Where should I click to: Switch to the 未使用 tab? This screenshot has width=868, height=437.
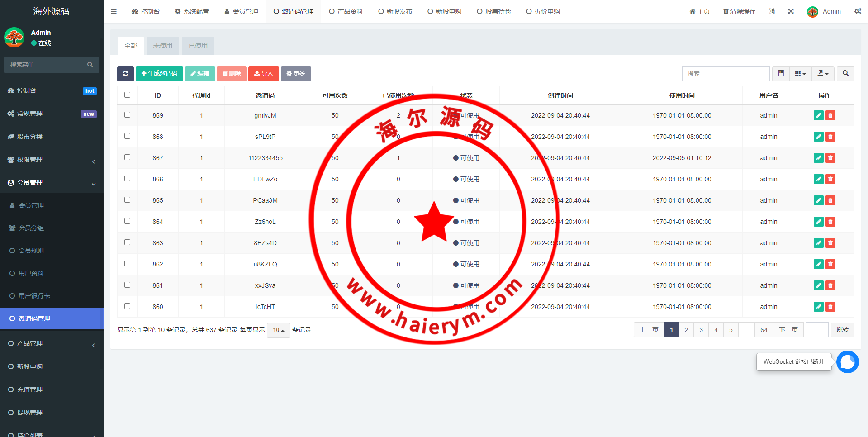pos(162,46)
